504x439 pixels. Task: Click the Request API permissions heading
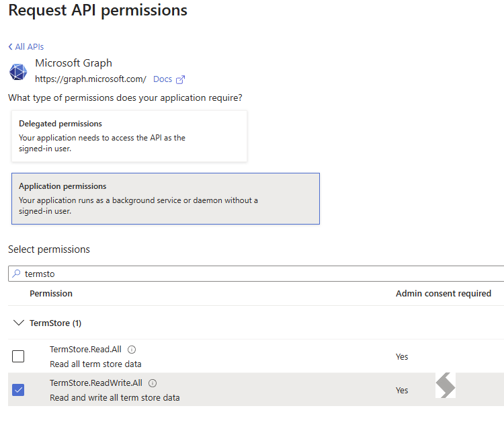97,10
